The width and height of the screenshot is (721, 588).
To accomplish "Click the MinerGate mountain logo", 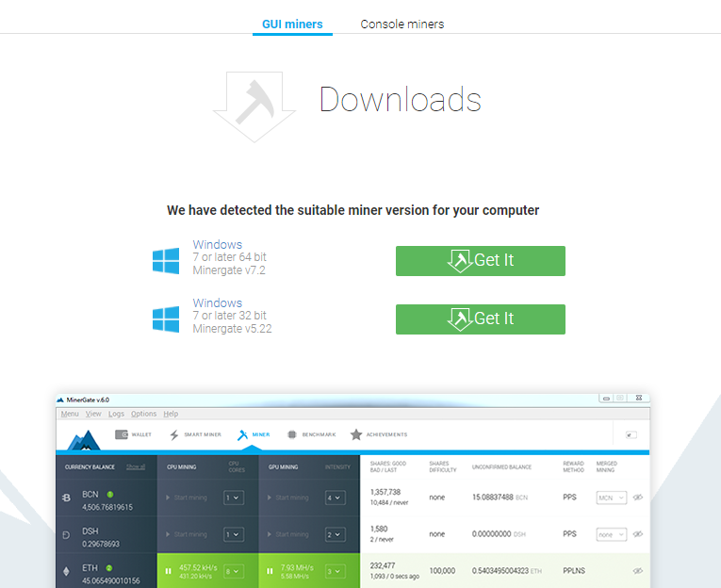I will point(84,440).
